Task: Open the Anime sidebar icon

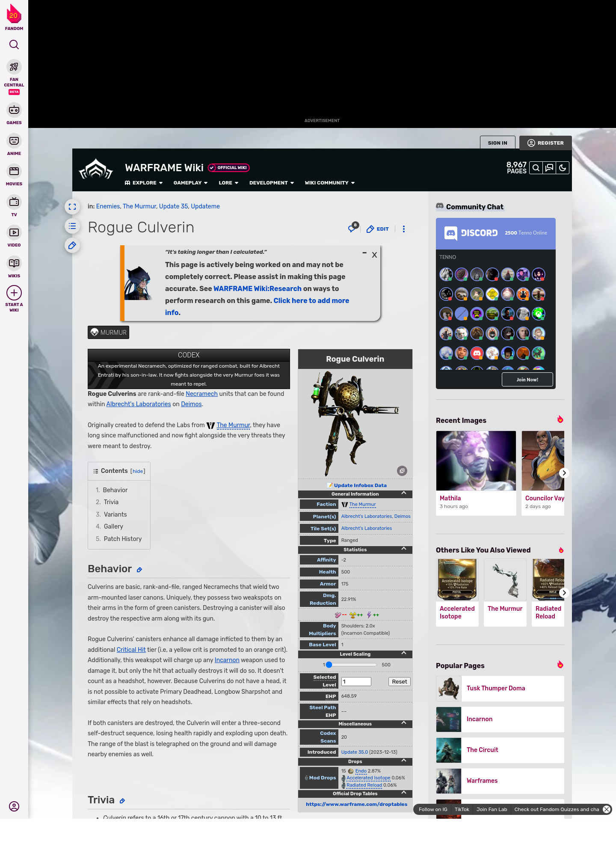Action: [14, 141]
